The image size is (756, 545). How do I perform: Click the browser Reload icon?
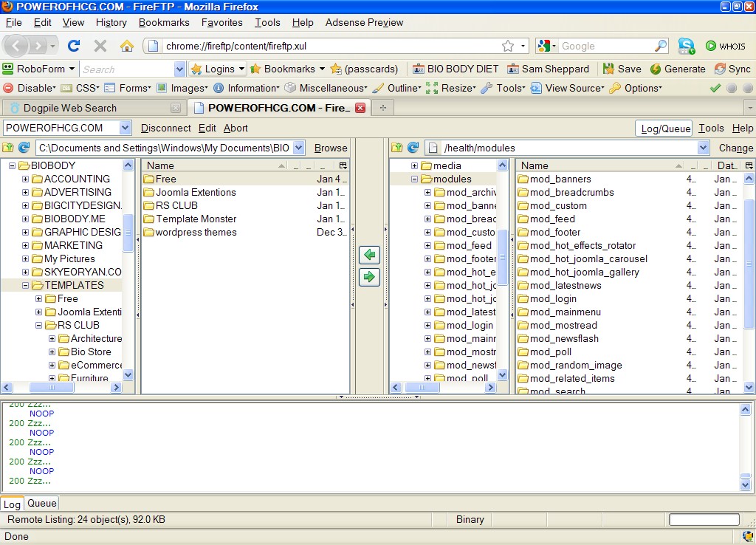tap(74, 46)
